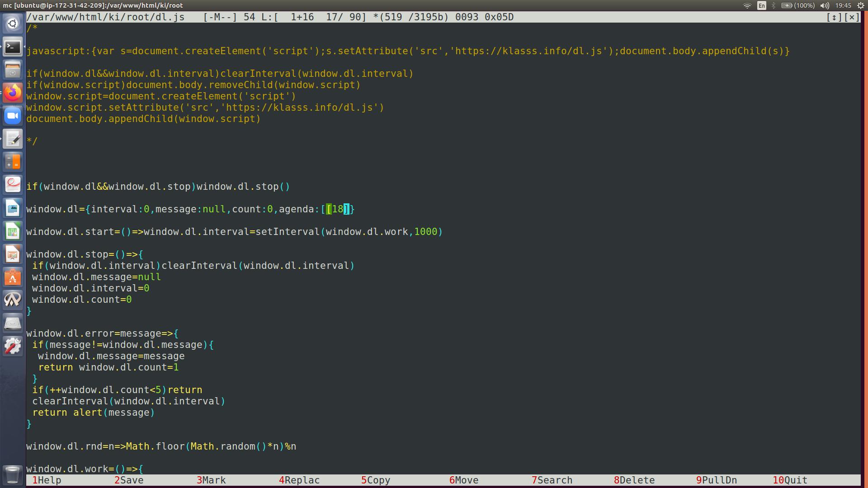Screen dimensions: 868x488
Task: Place cursor on setInterval call line
Action: click(x=288, y=232)
